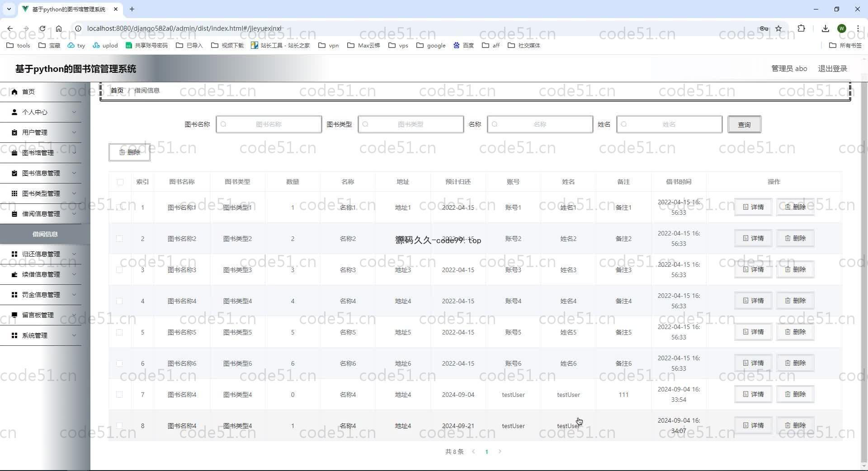This screenshot has width=868, height=471.
Task: Expand the 图书类型管理 menu chevron
Action: pos(74,193)
